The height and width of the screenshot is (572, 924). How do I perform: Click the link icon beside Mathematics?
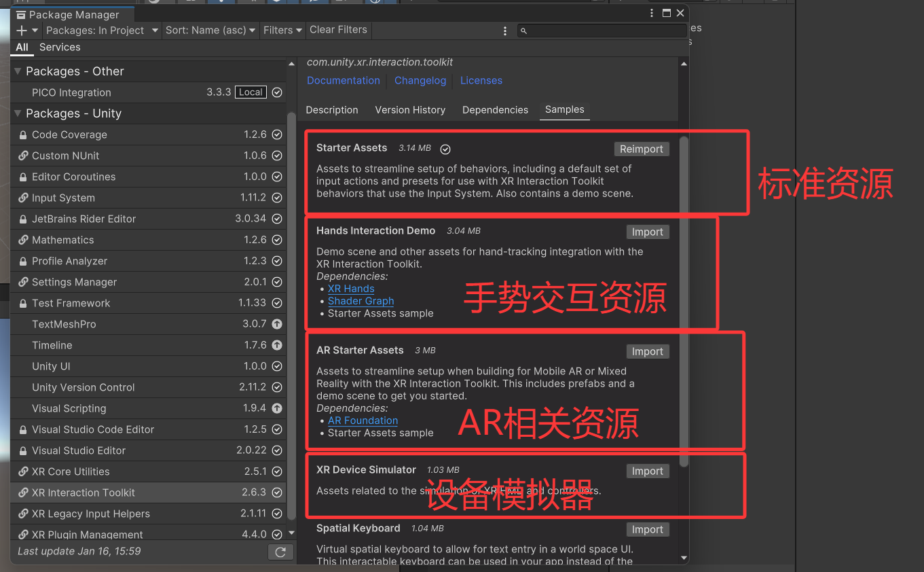(23, 240)
